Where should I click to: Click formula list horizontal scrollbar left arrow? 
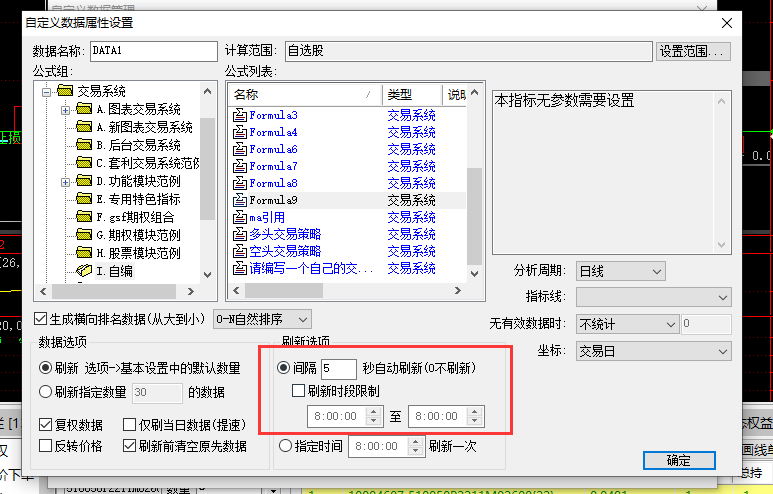(236, 290)
